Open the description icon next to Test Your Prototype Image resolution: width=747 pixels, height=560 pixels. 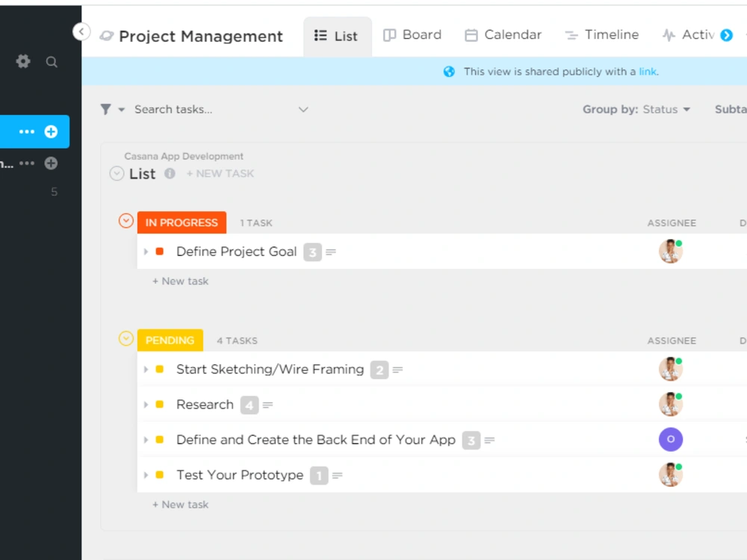point(336,475)
